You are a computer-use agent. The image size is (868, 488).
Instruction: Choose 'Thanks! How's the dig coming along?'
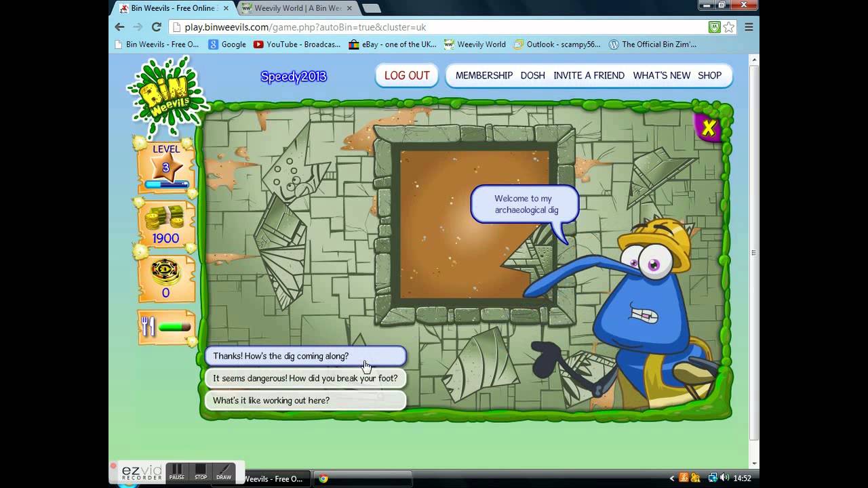[x=305, y=356]
